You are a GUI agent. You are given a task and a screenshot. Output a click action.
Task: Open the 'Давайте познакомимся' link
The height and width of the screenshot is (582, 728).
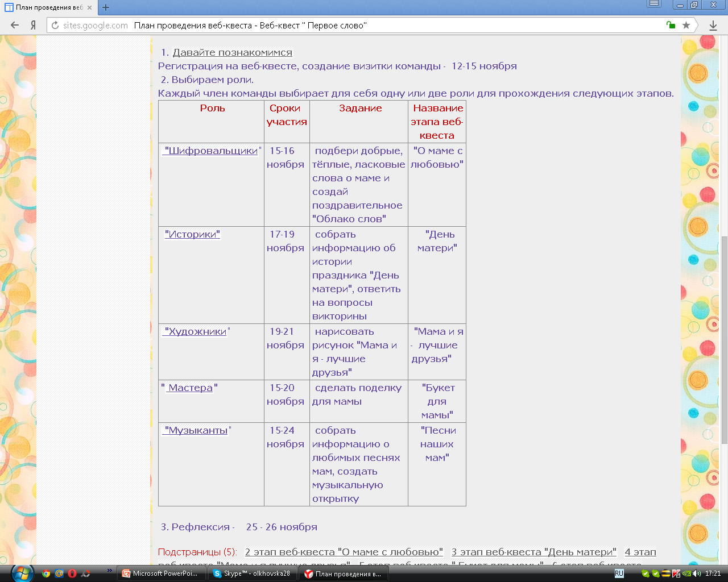(232, 52)
